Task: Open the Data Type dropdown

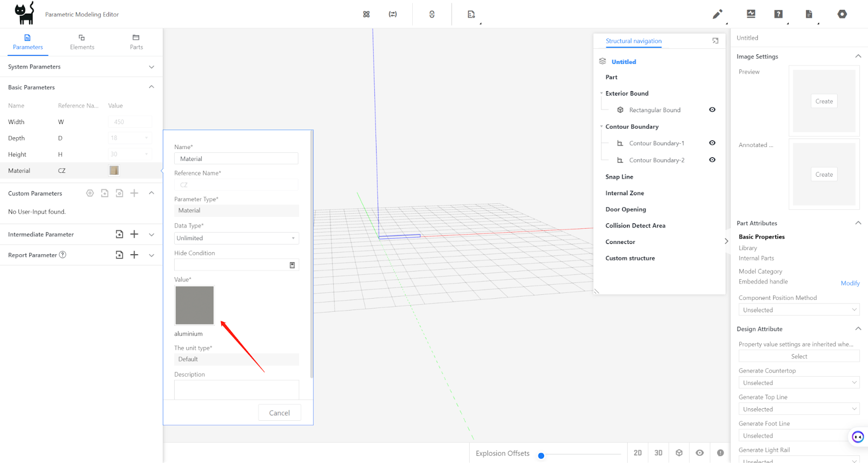Action: [236, 238]
